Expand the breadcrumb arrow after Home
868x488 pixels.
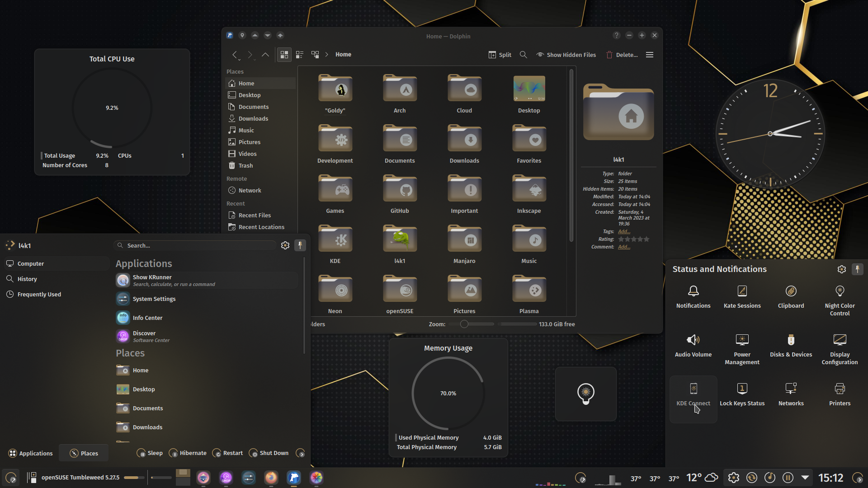(x=326, y=54)
